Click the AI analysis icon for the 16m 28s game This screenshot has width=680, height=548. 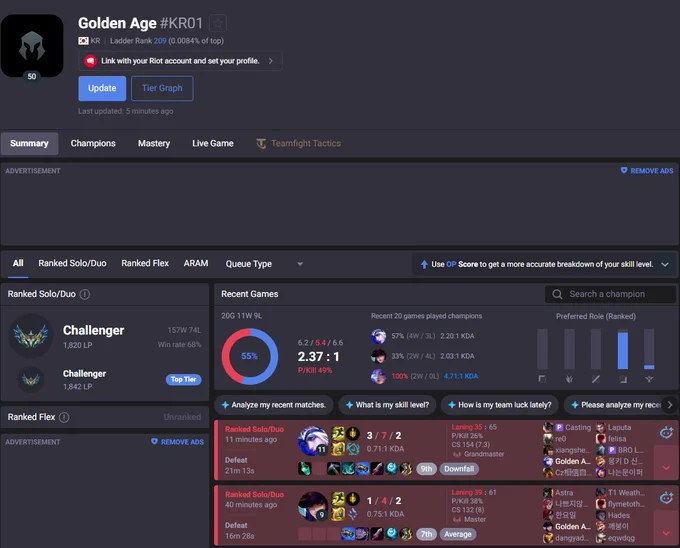666,498
